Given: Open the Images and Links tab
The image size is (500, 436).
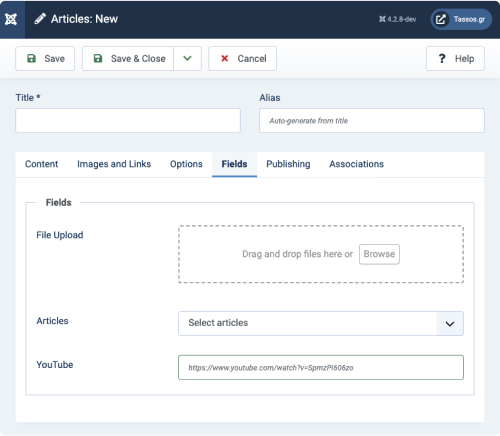Looking at the screenshot, I should pos(114,164).
